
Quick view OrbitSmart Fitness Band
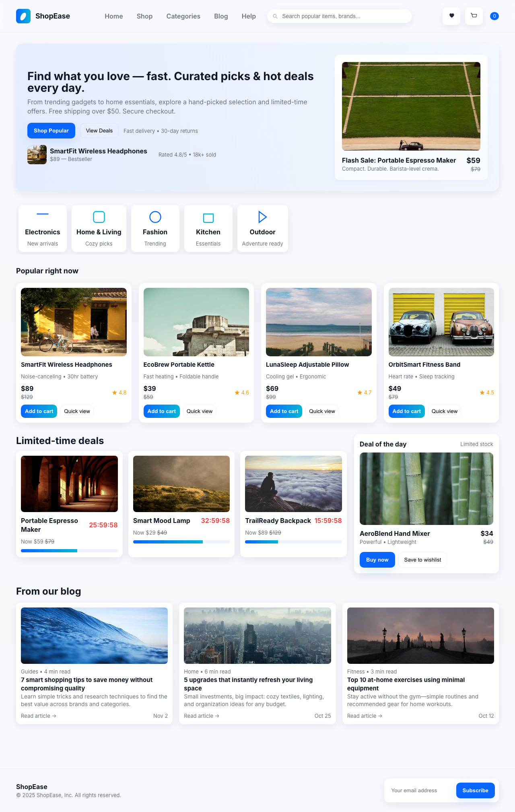(445, 411)
